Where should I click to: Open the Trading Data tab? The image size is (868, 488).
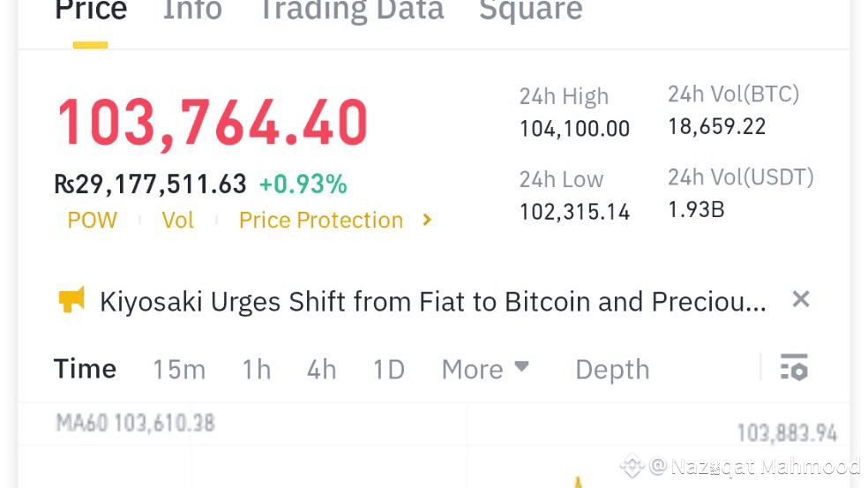point(350,11)
